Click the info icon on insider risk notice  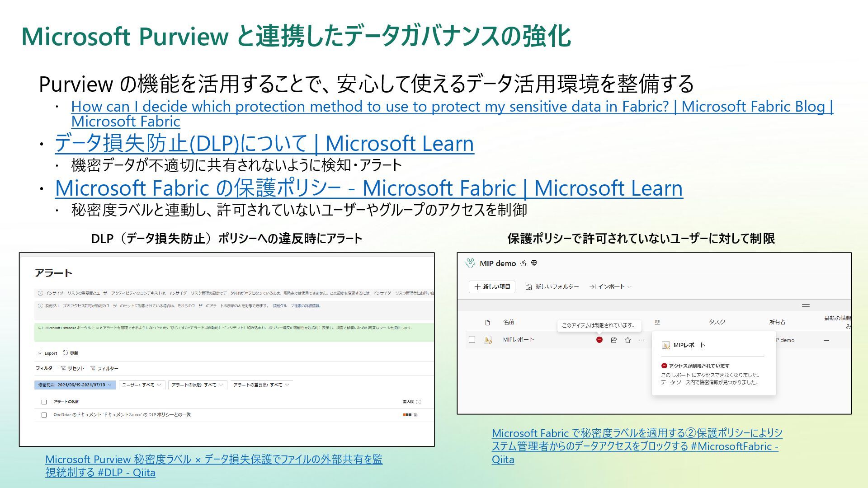(x=41, y=293)
